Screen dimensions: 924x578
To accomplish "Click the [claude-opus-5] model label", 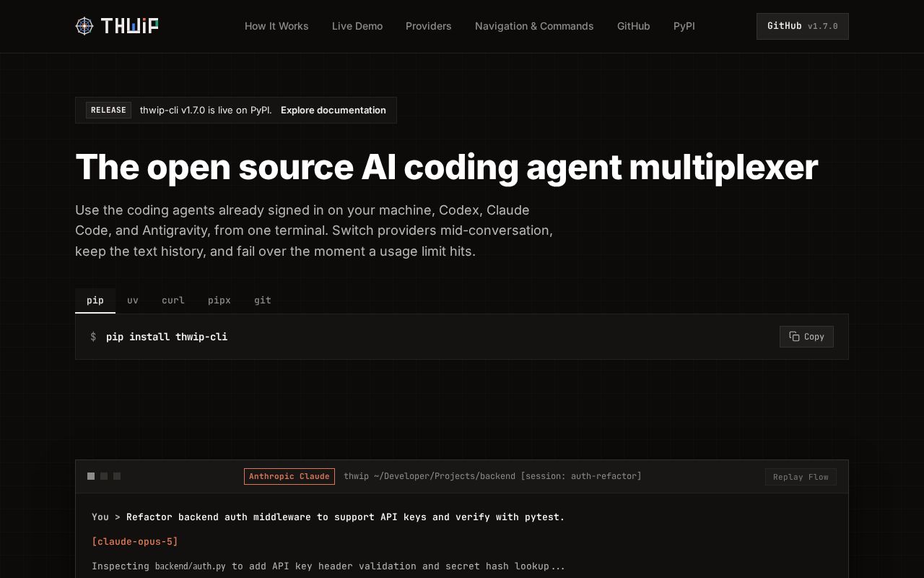I will (x=135, y=541).
